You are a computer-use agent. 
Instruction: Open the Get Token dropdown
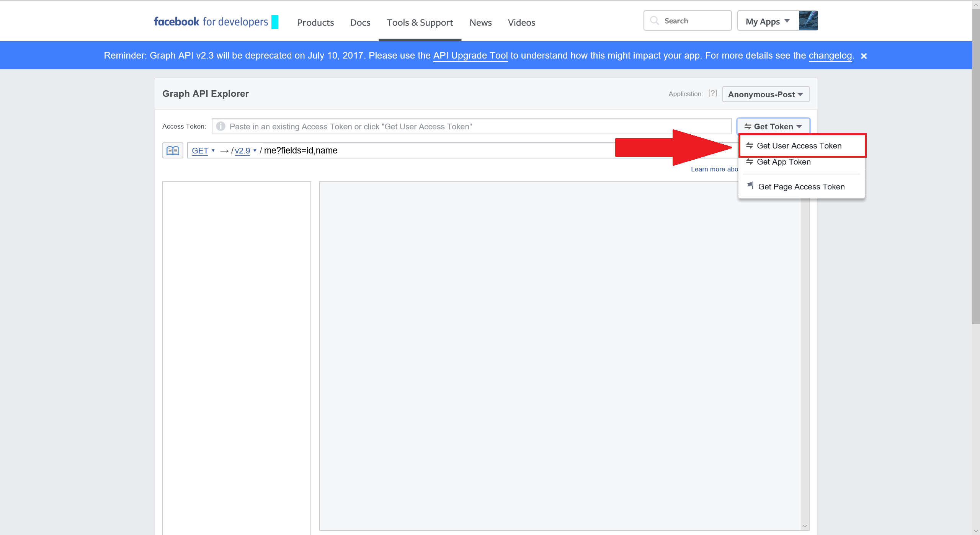[x=773, y=126]
